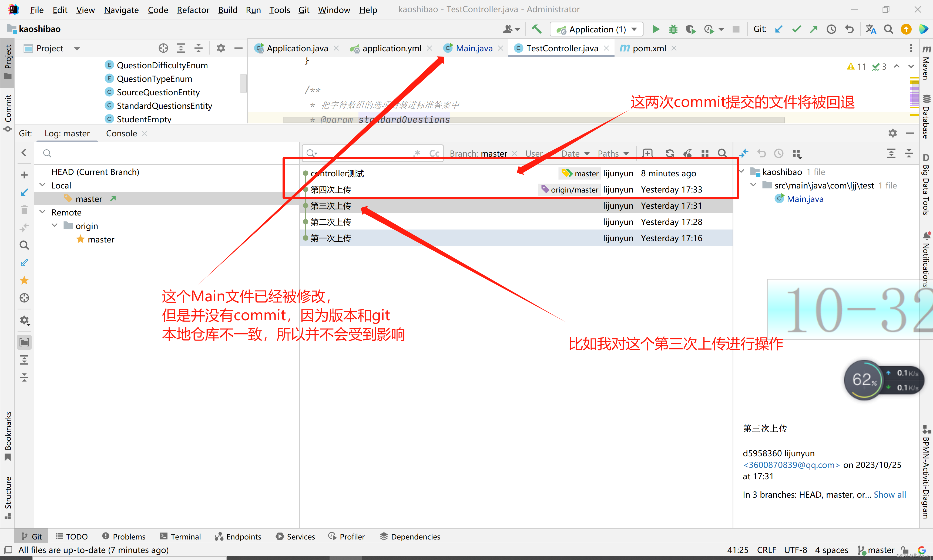
Task: Click Update project blue arrow icon
Action: click(779, 29)
